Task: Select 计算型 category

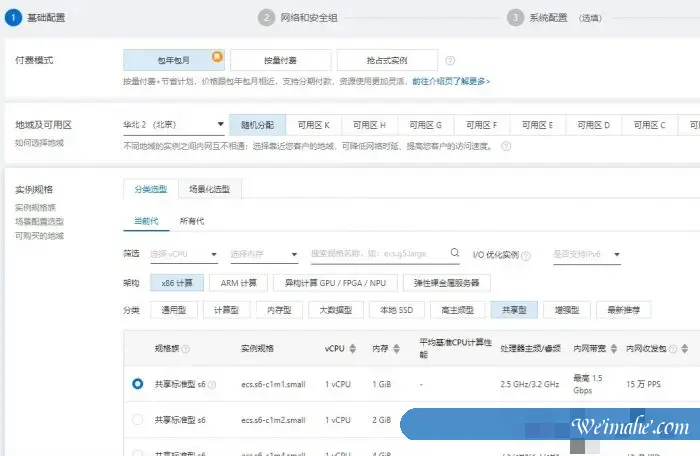Action: (x=226, y=310)
